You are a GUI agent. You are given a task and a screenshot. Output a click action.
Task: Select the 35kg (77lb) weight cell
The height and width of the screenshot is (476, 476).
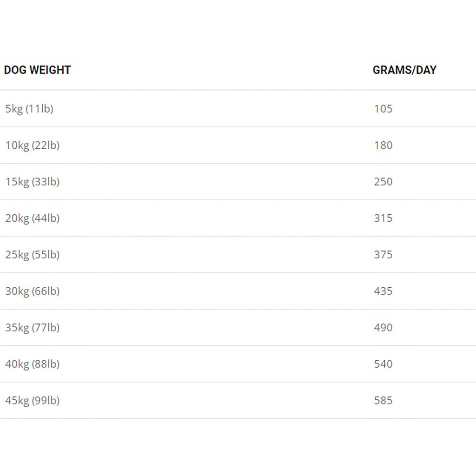[x=33, y=328]
